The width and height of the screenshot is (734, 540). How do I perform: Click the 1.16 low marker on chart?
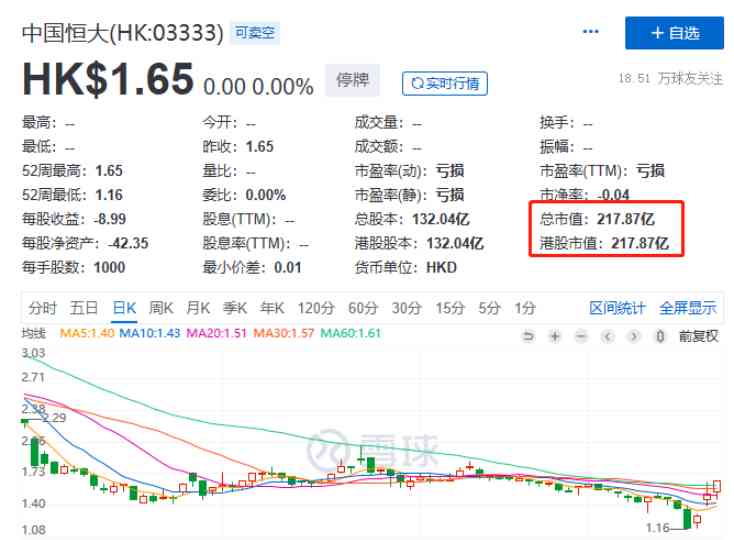pyautogui.click(x=658, y=528)
